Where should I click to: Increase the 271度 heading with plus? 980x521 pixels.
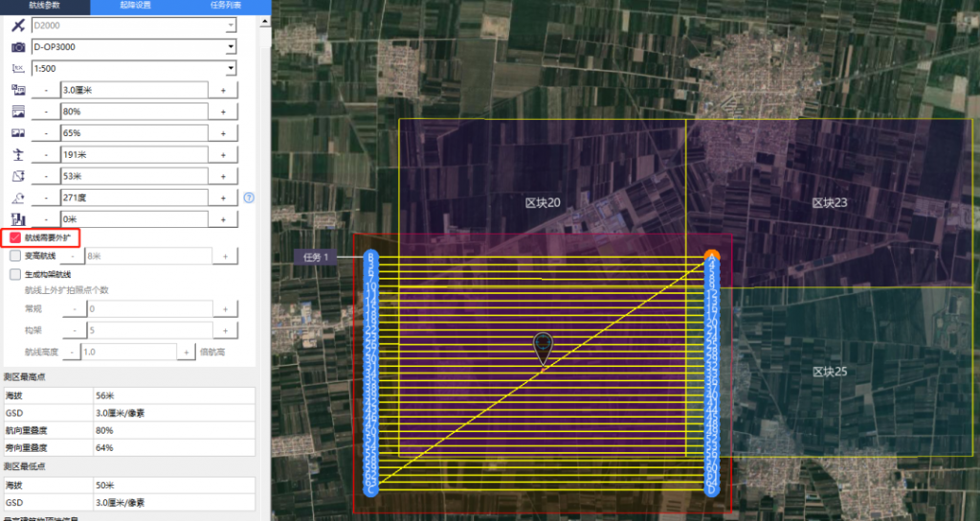pos(223,197)
